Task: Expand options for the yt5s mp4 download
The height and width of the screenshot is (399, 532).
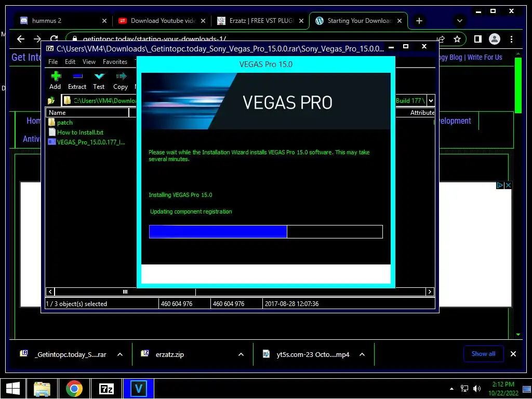Action: [x=362, y=354]
